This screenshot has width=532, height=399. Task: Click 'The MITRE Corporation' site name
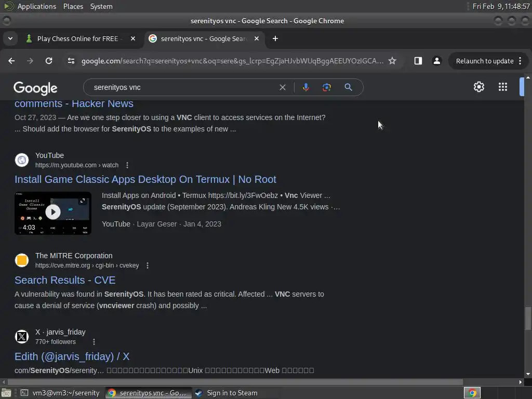tap(74, 256)
